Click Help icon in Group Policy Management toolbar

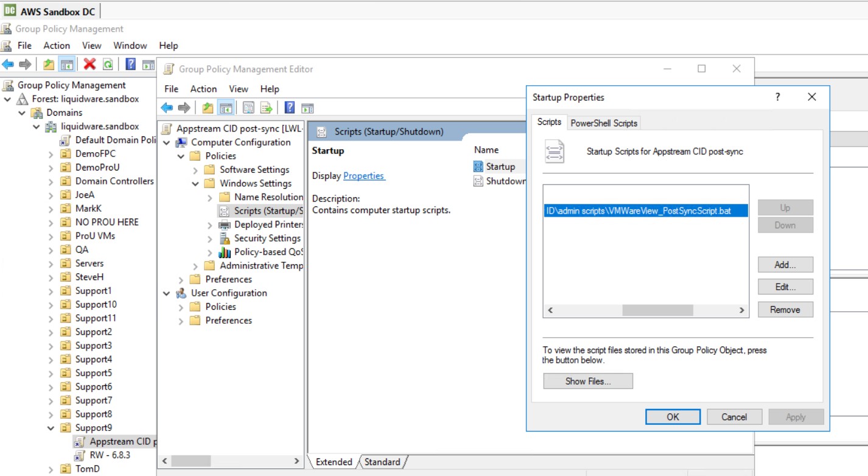coord(130,64)
